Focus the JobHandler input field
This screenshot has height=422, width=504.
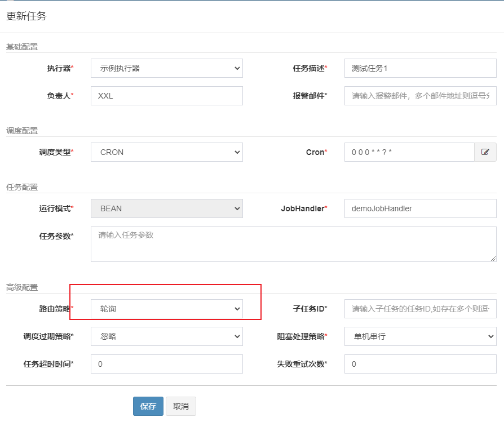point(420,208)
